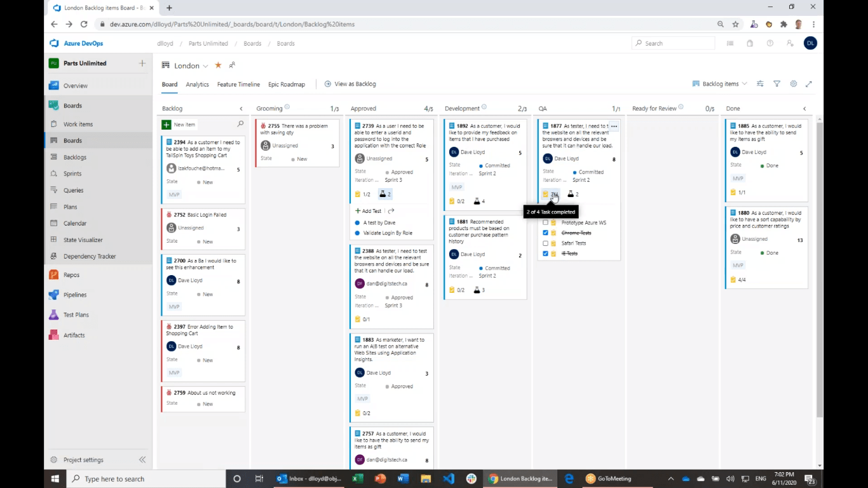Open user settings icon in header

tap(790, 43)
